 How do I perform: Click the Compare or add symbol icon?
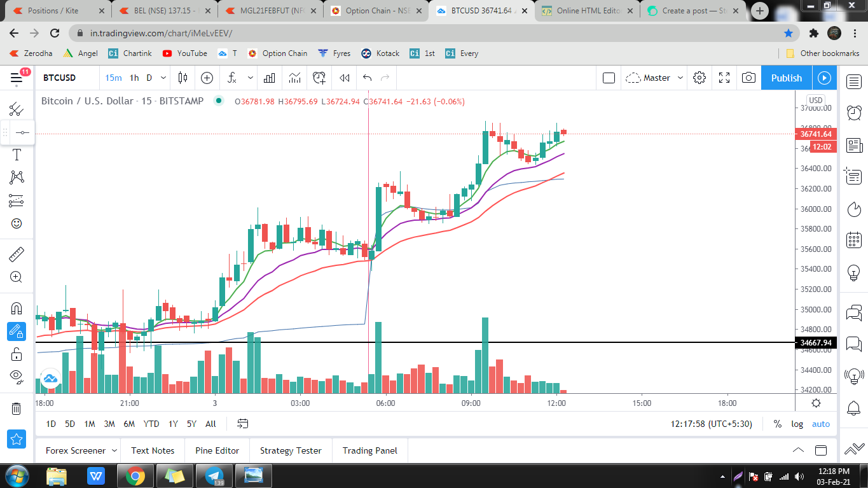pyautogui.click(x=207, y=78)
